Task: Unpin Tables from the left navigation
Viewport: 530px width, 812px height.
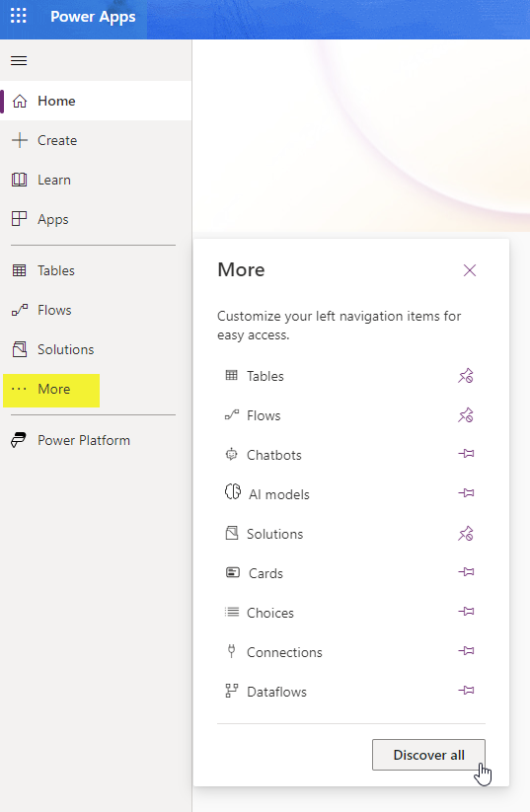Action: click(x=465, y=376)
